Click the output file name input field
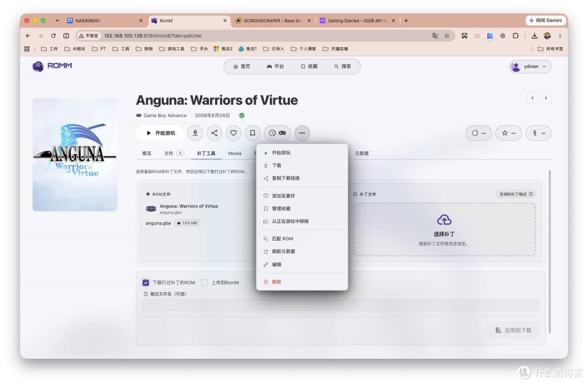 tap(340, 305)
